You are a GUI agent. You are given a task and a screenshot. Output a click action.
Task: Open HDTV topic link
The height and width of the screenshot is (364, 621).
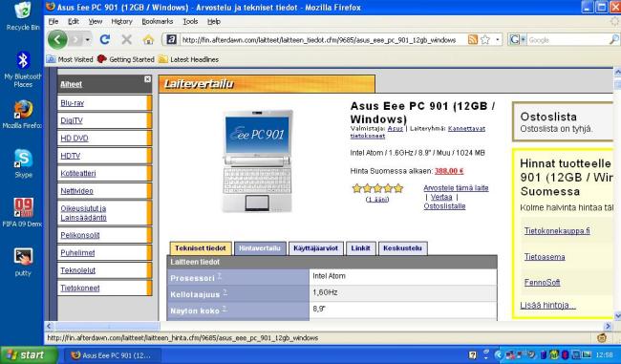pos(70,156)
